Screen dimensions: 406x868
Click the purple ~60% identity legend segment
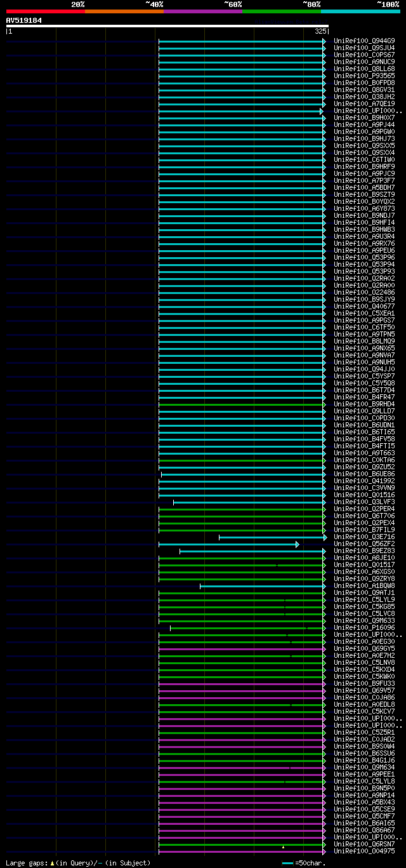click(x=203, y=11)
